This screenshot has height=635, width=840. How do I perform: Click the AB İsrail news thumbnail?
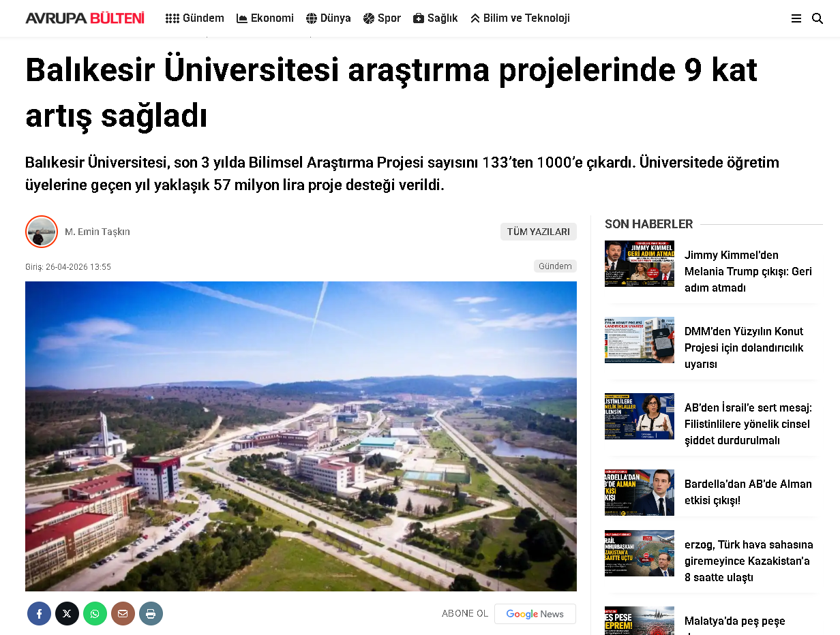640,416
